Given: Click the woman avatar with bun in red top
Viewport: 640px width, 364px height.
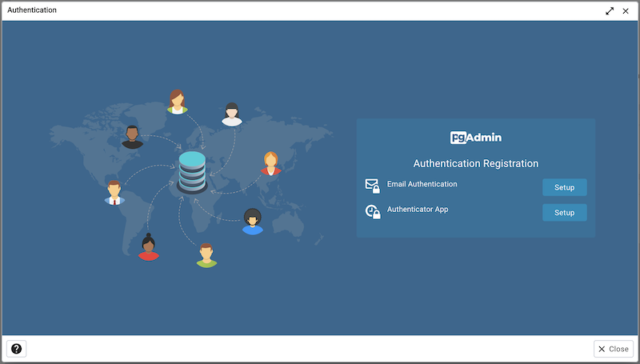Looking at the screenshot, I should [148, 247].
